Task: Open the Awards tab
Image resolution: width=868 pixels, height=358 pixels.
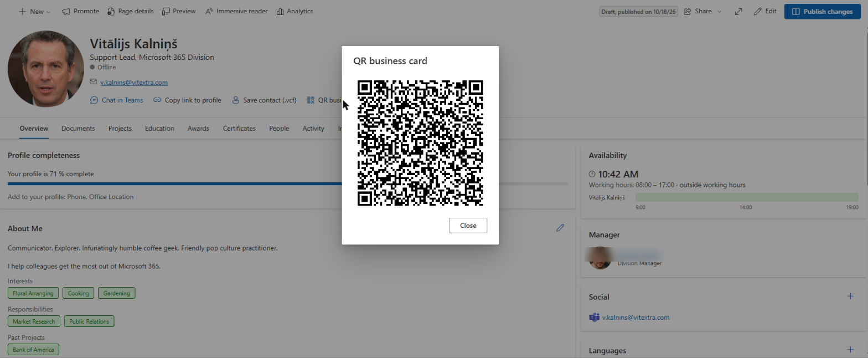Action: [198, 128]
